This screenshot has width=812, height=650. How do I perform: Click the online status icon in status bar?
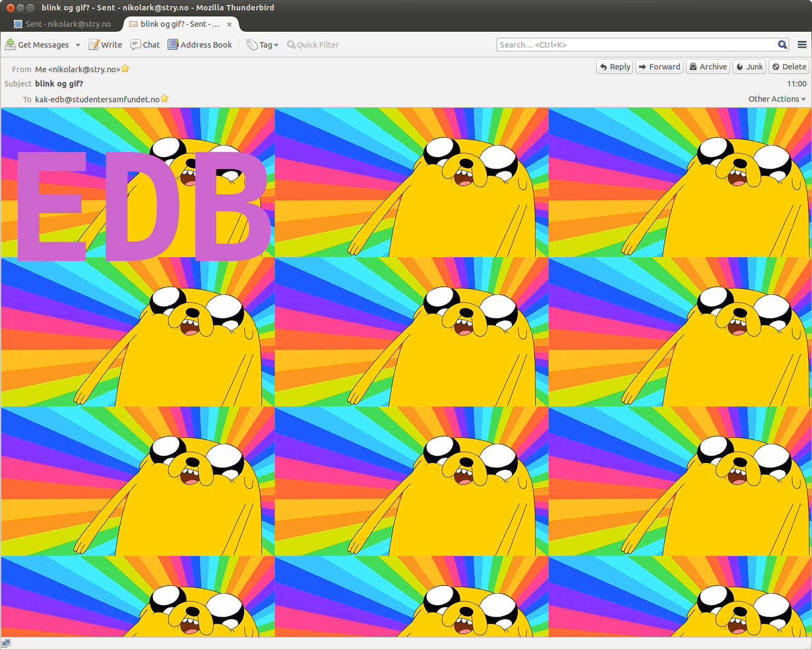click(6, 643)
